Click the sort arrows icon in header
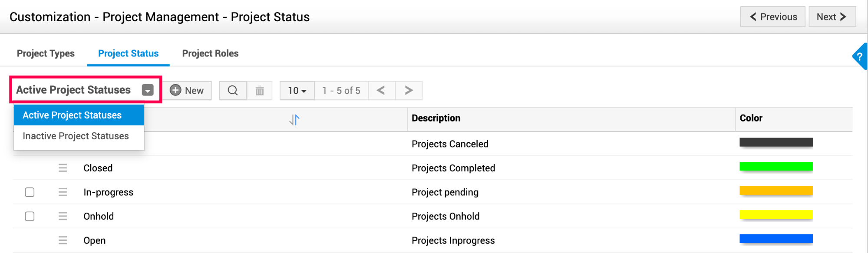The image size is (868, 253). (294, 119)
